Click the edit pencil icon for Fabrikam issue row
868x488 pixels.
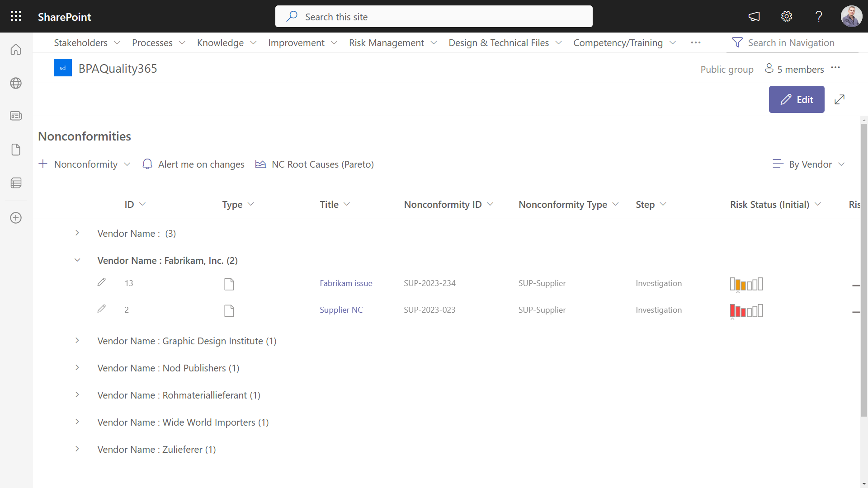[101, 282]
